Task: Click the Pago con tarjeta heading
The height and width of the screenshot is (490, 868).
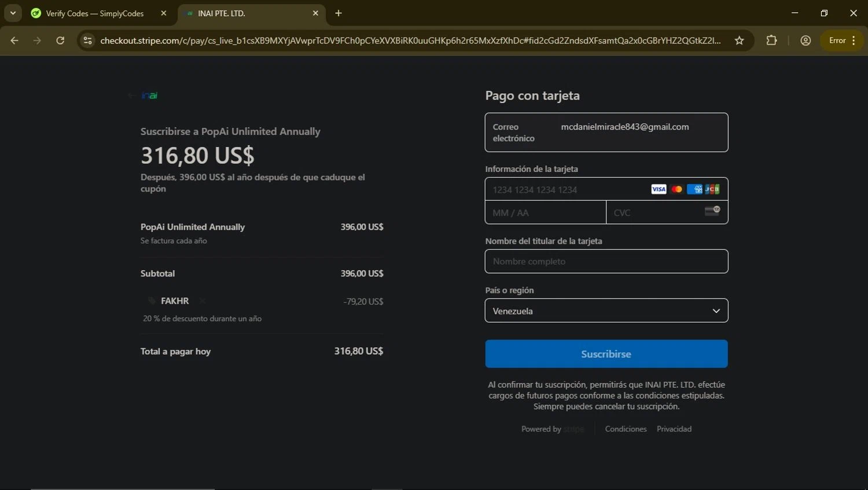Action: 532,95
